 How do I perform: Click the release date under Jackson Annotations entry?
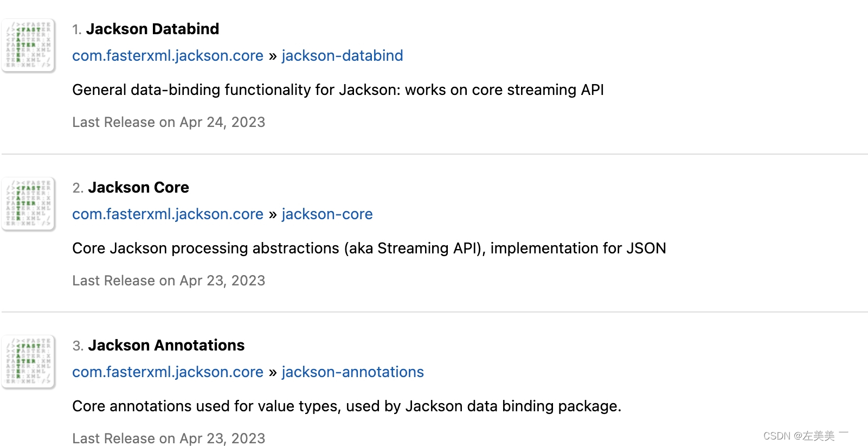coord(169,438)
